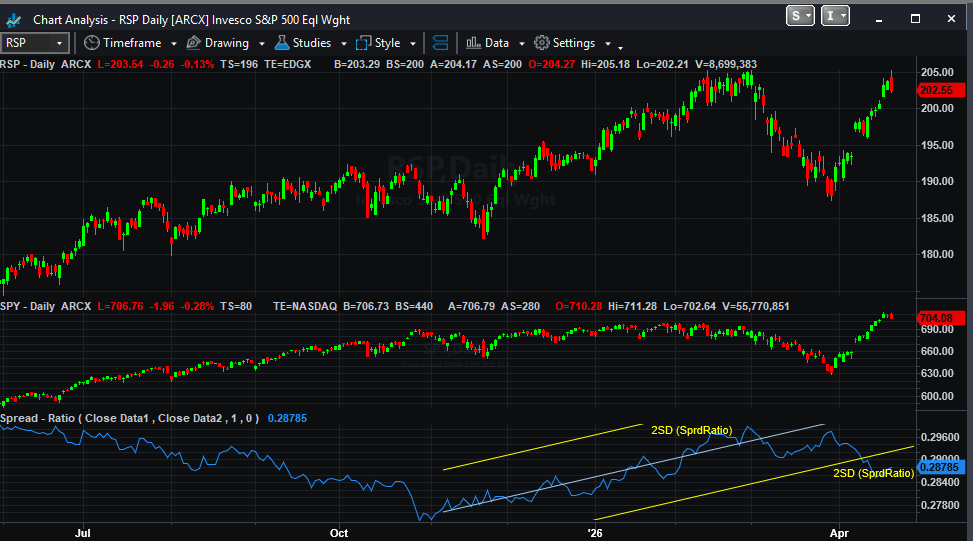Click the SPY - Daily ARCX status line label
973x541 pixels.
46,306
